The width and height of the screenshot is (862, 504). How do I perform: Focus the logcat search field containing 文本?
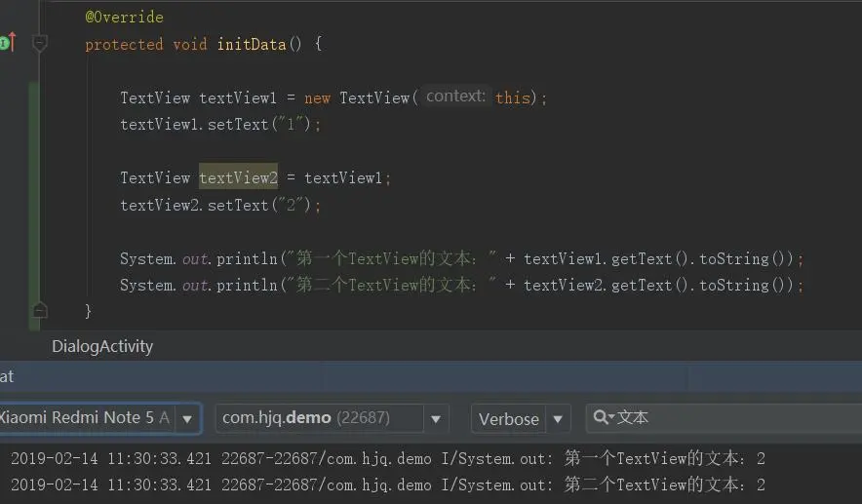pos(724,418)
